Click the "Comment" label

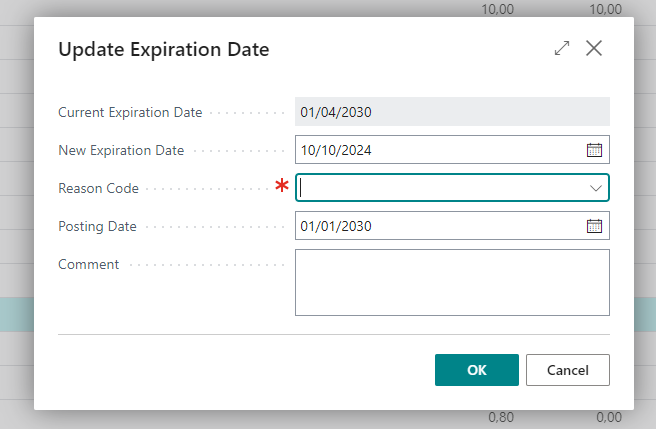click(x=88, y=264)
